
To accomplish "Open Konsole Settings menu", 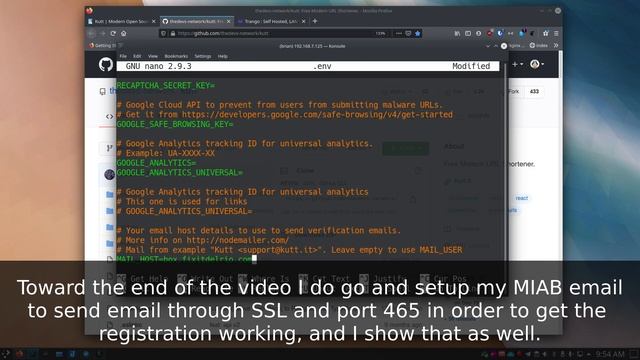I will point(203,56).
